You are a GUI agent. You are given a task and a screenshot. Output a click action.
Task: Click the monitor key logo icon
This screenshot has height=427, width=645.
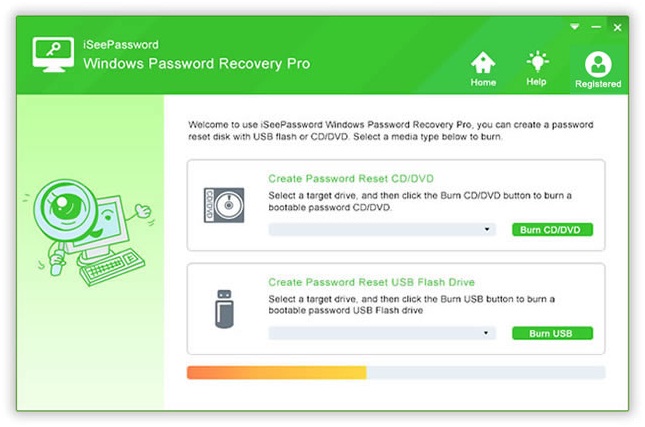pos(53,55)
